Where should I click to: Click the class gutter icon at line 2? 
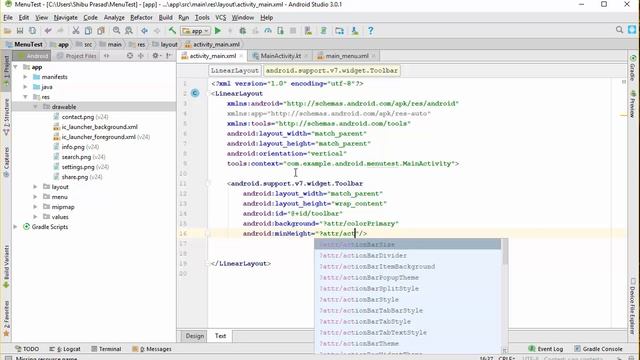[x=195, y=93]
